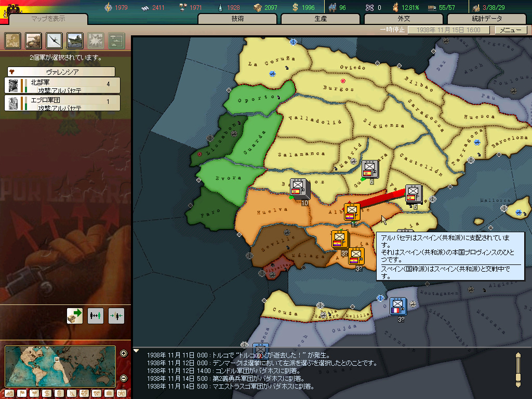Image resolution: width=532 pixels, height=399 pixels.
Task: Select the 北部軍 army entry
Action: (62, 85)
